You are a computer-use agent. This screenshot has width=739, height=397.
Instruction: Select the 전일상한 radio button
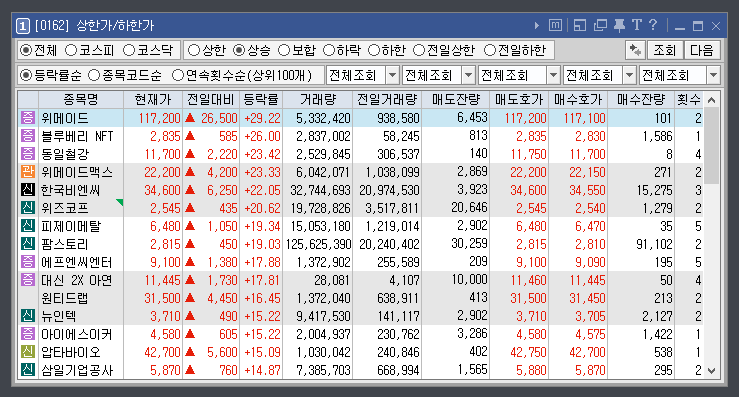point(419,50)
